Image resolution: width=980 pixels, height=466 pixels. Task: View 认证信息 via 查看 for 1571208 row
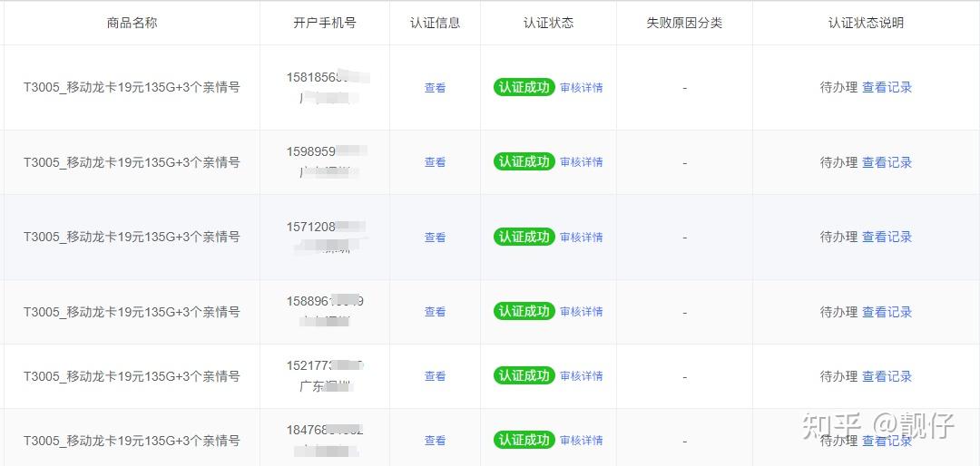coord(435,238)
